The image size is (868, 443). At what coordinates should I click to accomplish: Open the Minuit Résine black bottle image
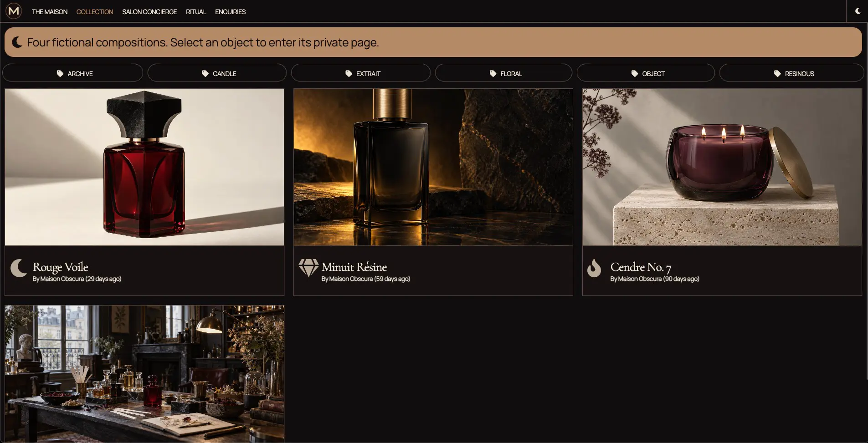tap(433, 167)
